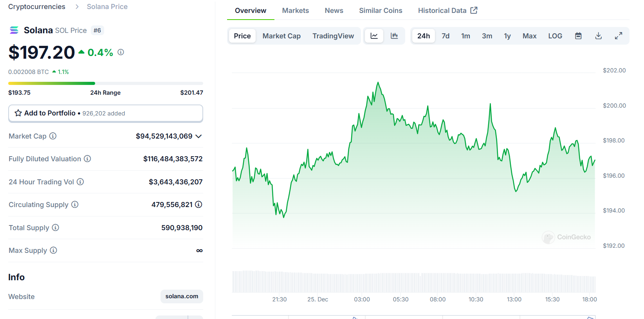Show Circulating Supply label info icon

[75, 204]
